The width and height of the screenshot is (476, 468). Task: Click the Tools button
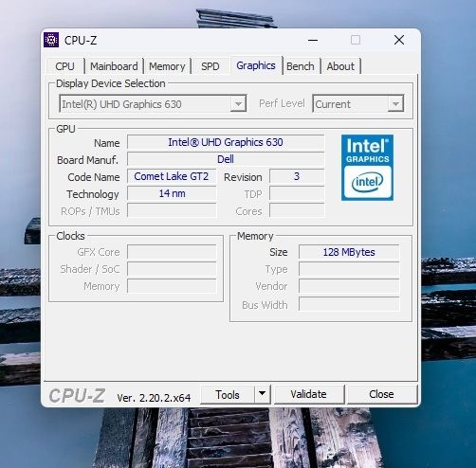coord(228,394)
